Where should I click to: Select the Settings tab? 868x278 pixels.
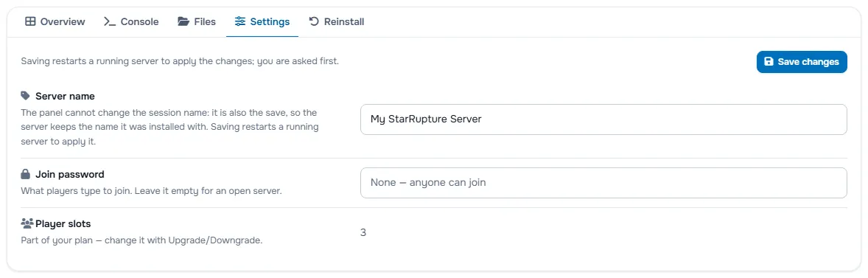click(x=262, y=21)
